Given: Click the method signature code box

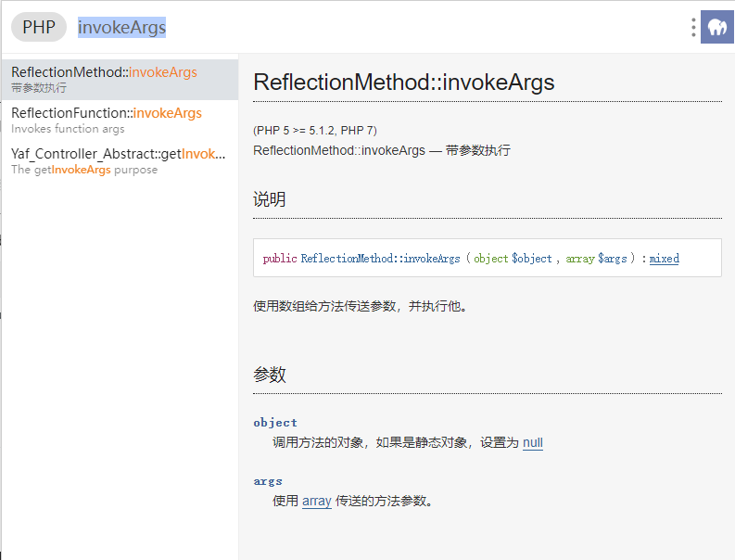Looking at the screenshot, I should pos(487,258).
